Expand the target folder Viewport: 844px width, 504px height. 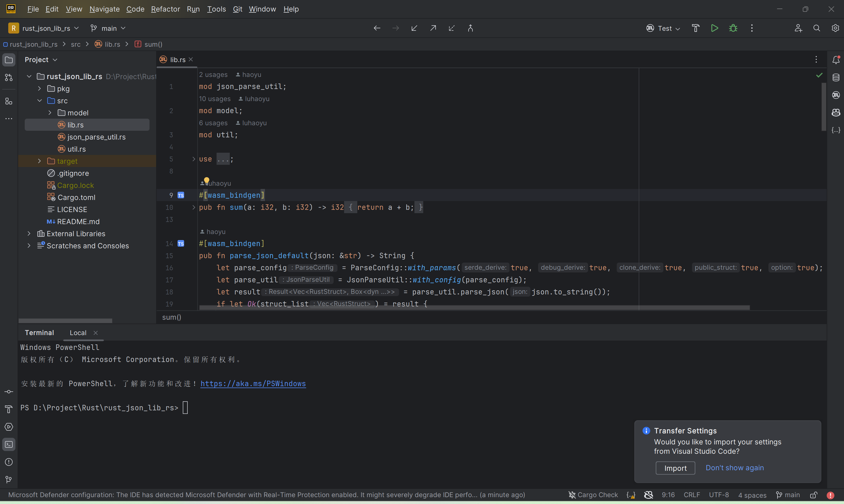coord(39,161)
